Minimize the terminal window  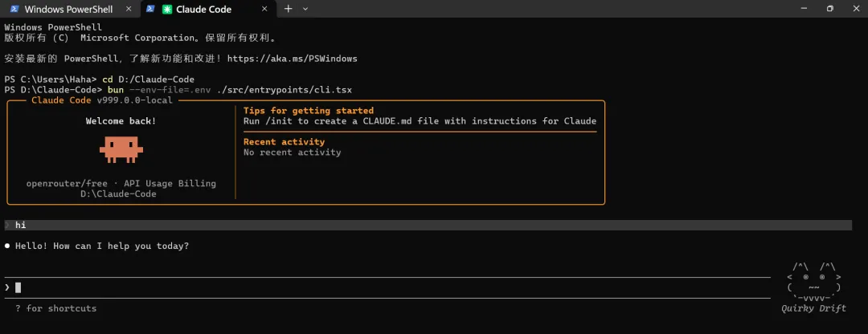pyautogui.click(x=794, y=9)
